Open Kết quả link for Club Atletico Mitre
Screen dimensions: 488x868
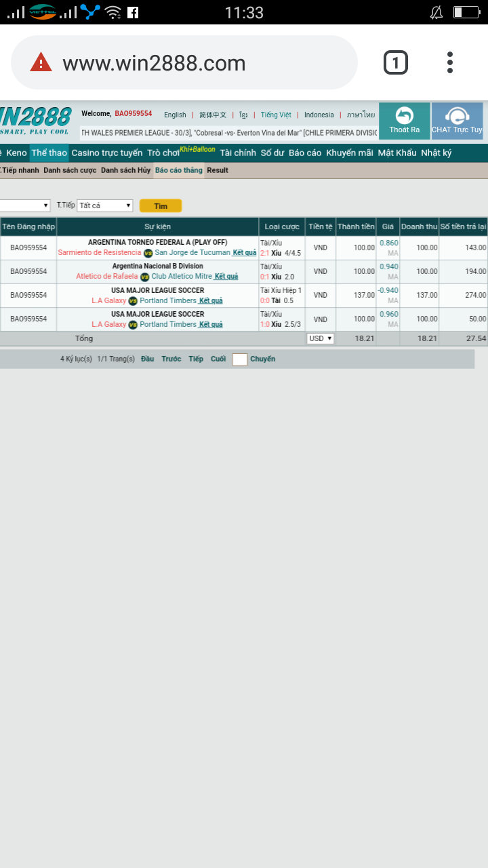(x=226, y=277)
